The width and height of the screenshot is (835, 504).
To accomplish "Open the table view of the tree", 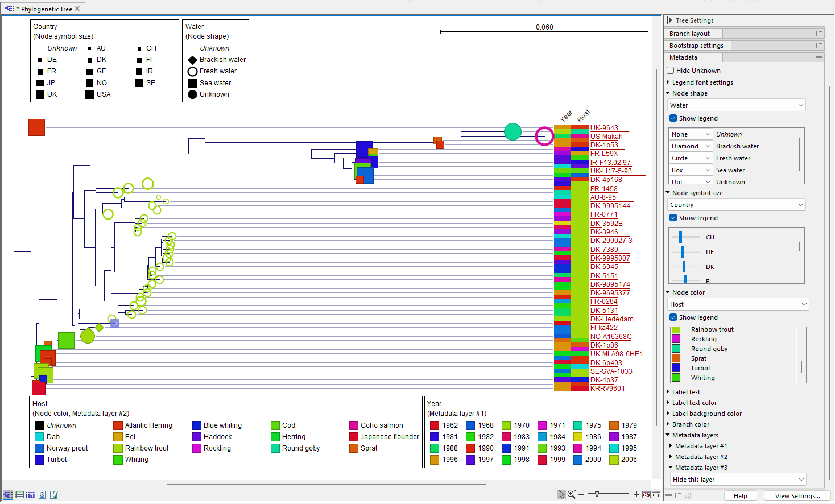I will point(19,494).
